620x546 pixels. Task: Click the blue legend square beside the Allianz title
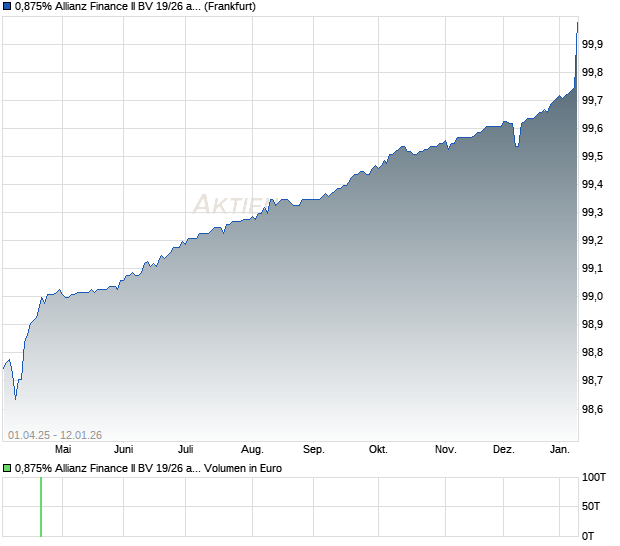click(8, 8)
